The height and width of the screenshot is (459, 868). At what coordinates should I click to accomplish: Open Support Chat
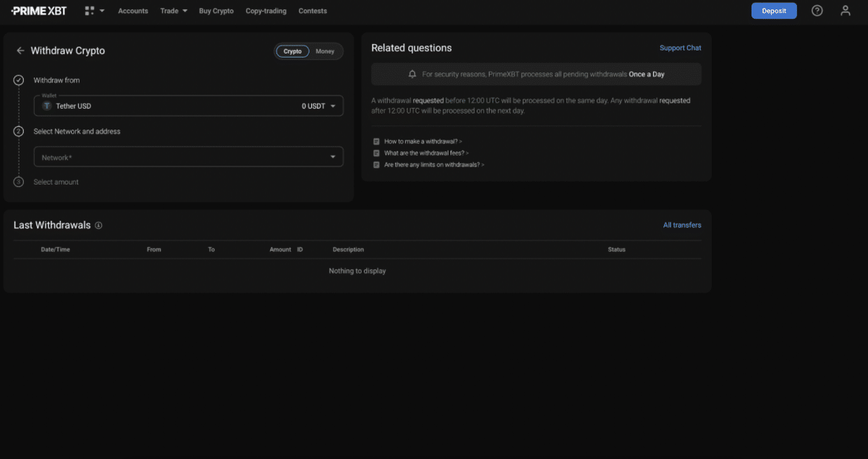coord(681,48)
